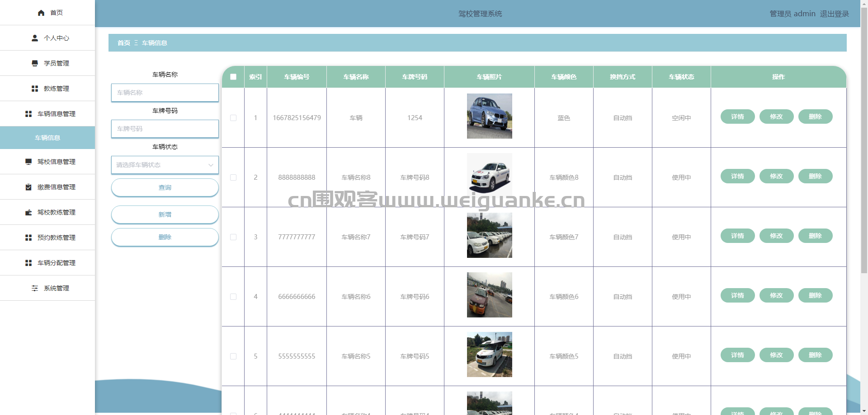Viewport: 868px width, 415px height.
Task: Check the checkbox for row 1667825156479
Action: (233, 118)
